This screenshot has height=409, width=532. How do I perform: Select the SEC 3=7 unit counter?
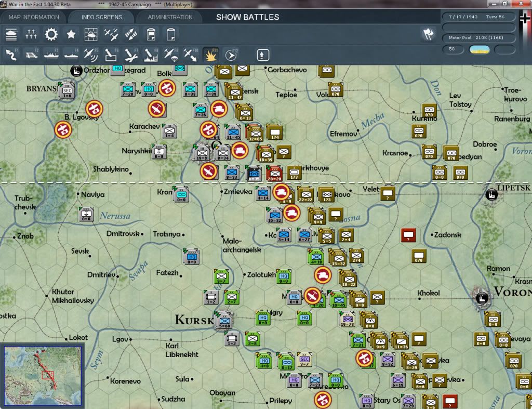304,360
